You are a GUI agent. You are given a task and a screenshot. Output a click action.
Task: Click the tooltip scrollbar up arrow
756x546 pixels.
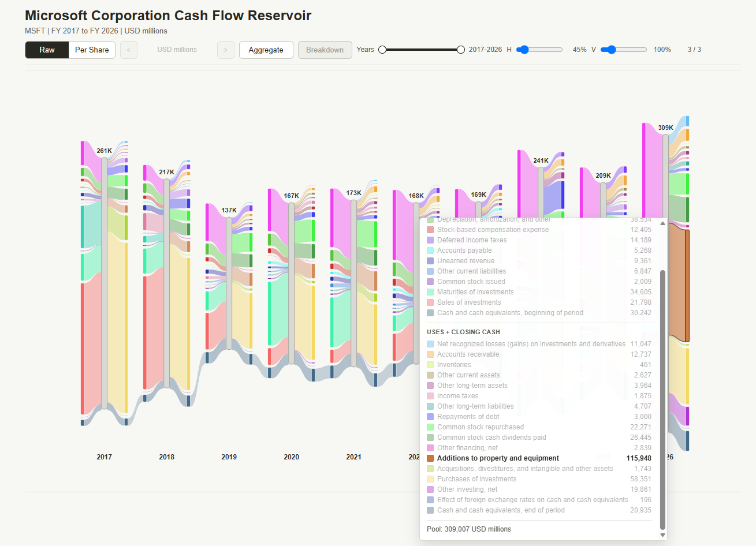(662, 223)
